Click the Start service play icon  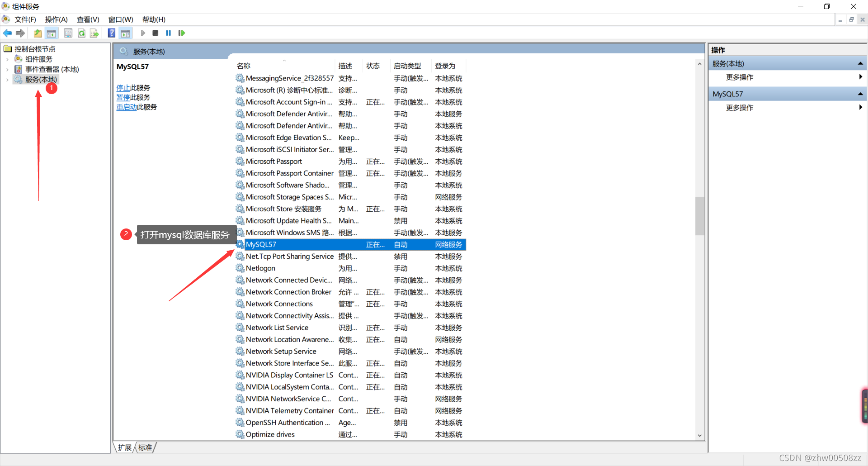click(x=143, y=33)
